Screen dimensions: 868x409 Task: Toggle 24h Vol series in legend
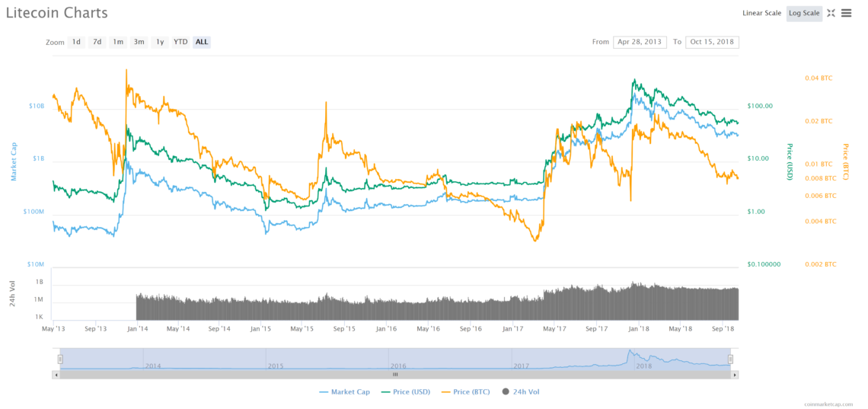520,391
